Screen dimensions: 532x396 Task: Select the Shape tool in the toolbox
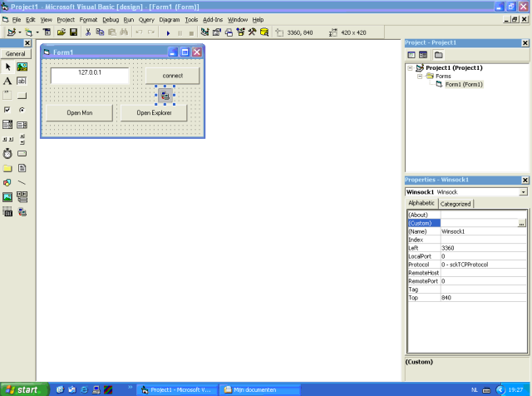pyautogui.click(x=7, y=183)
